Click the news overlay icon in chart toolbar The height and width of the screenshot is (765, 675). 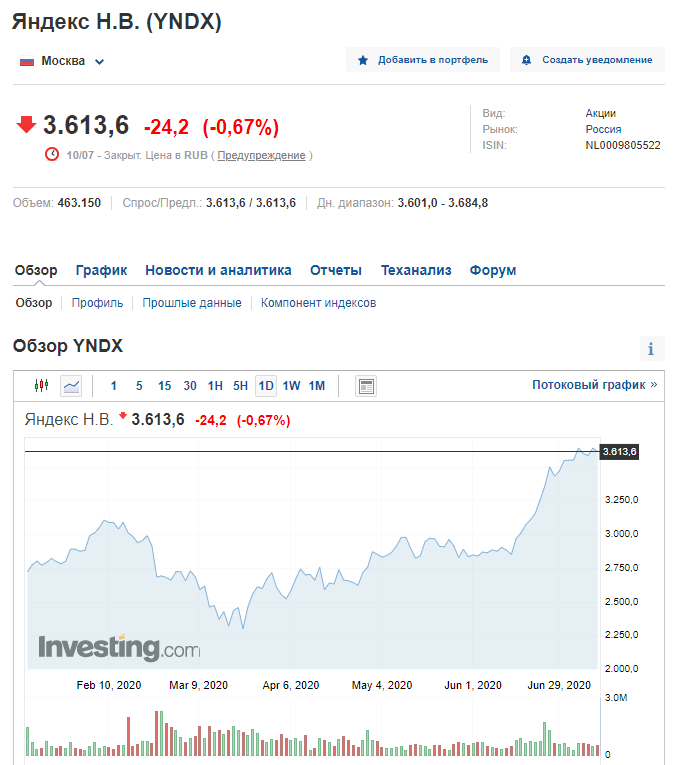point(366,386)
